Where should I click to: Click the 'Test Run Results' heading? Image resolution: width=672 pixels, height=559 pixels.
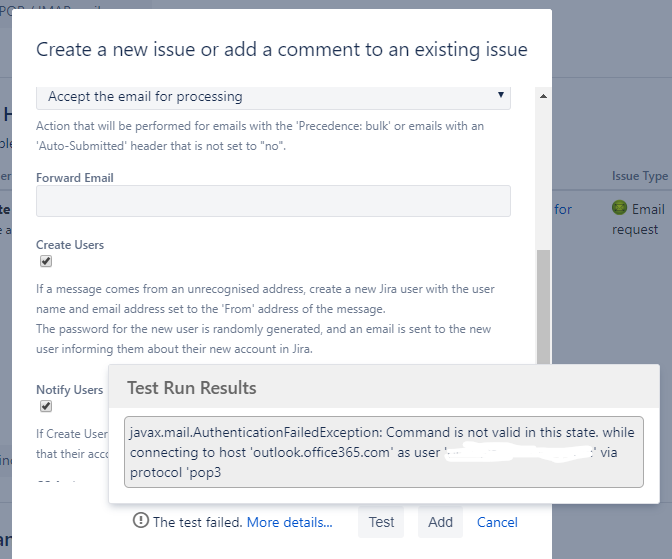tap(192, 388)
